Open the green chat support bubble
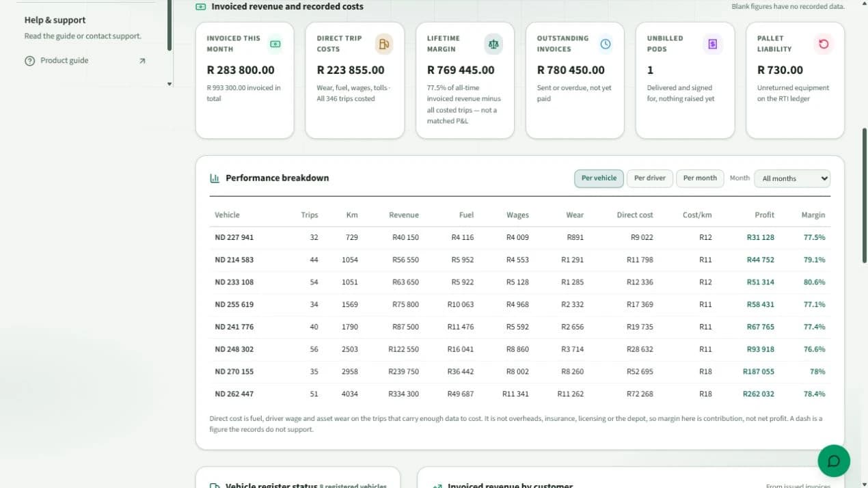868x488 pixels. [834, 461]
